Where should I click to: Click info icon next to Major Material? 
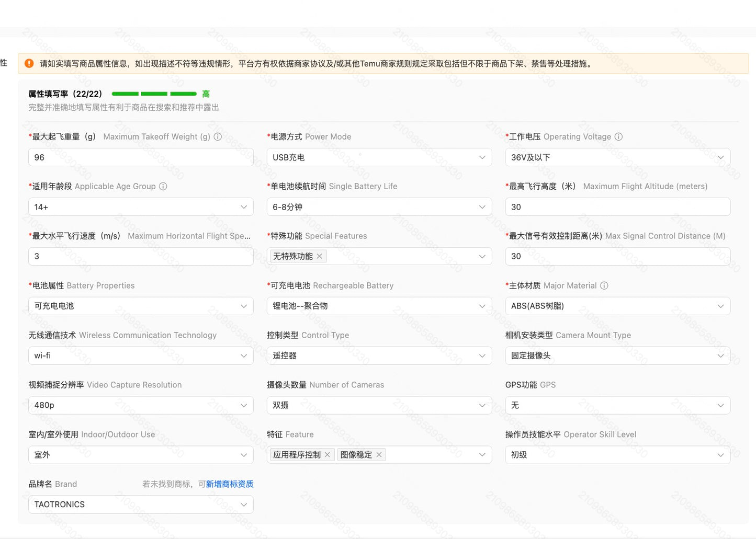604,285
